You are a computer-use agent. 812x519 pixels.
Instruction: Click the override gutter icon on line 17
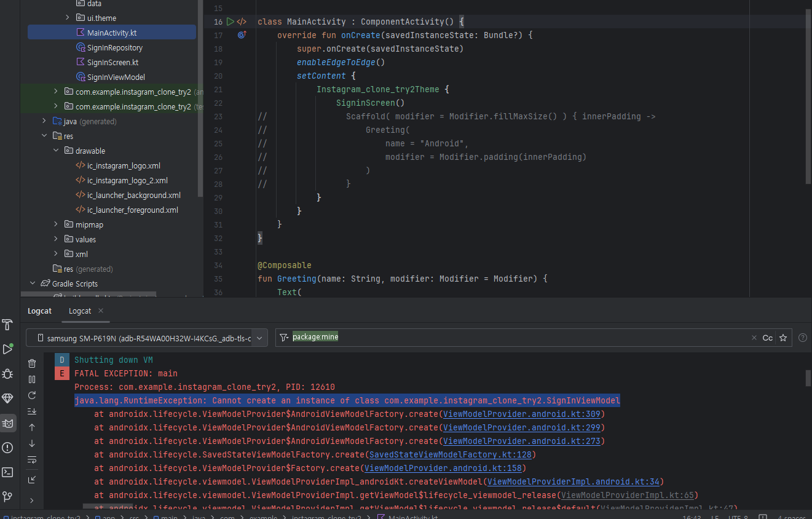click(242, 35)
